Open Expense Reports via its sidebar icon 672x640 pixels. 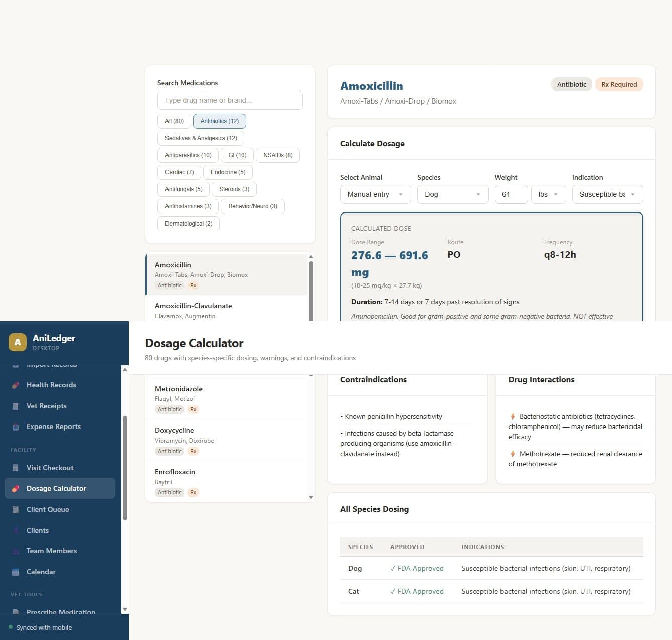[x=16, y=426]
